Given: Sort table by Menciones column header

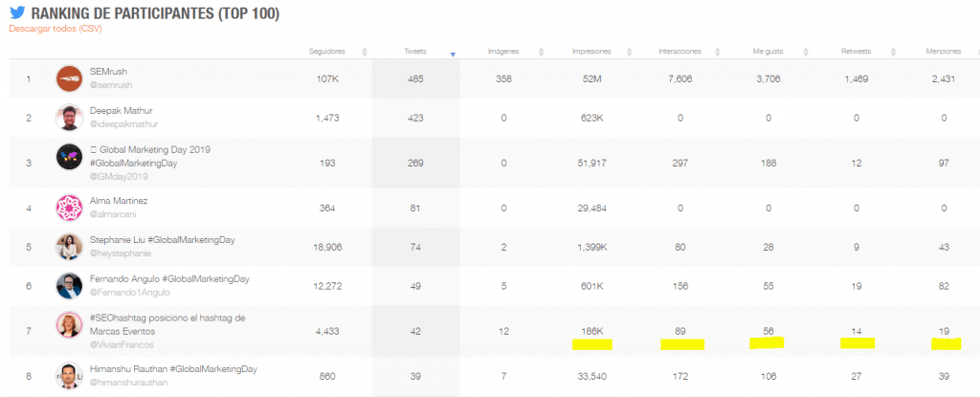Looking at the screenshot, I should click(x=943, y=52).
